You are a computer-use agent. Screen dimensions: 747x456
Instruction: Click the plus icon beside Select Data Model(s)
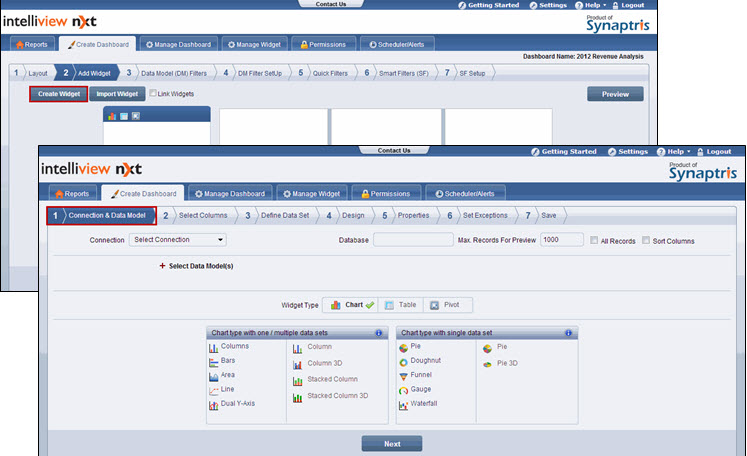162,266
